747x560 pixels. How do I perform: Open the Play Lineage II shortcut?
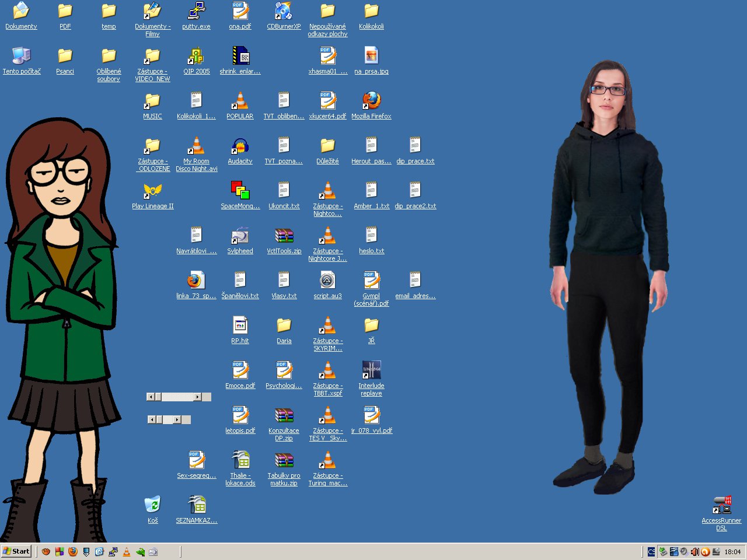pyautogui.click(x=152, y=191)
